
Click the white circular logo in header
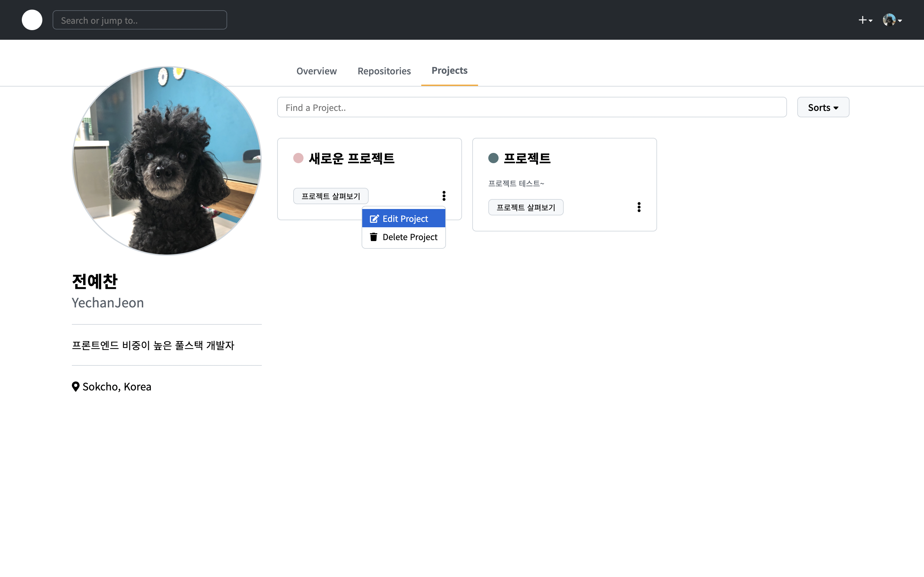pyautogui.click(x=32, y=20)
